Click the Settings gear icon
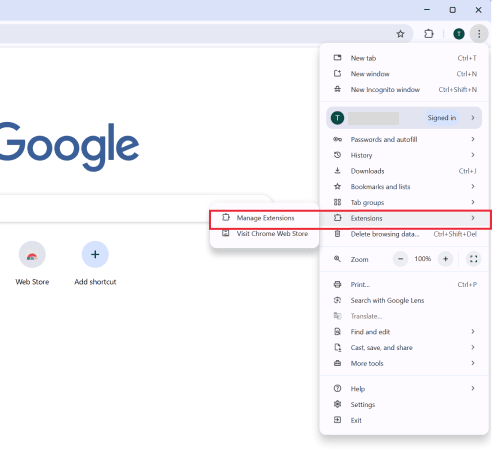The width and height of the screenshot is (492, 470). [x=337, y=404]
